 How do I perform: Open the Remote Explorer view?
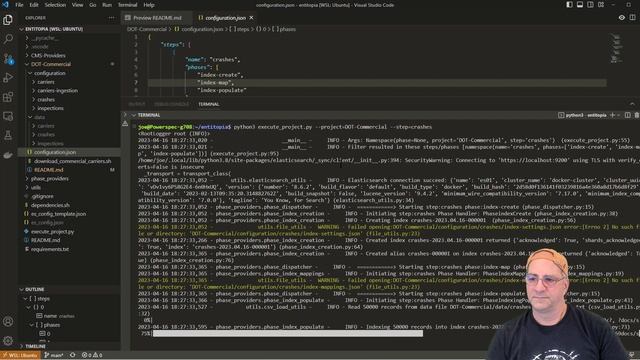click(8, 116)
